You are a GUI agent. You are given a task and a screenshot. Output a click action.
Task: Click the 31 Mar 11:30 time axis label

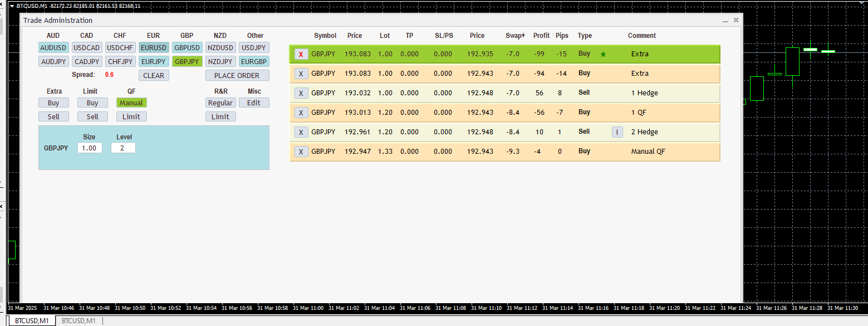point(842,308)
